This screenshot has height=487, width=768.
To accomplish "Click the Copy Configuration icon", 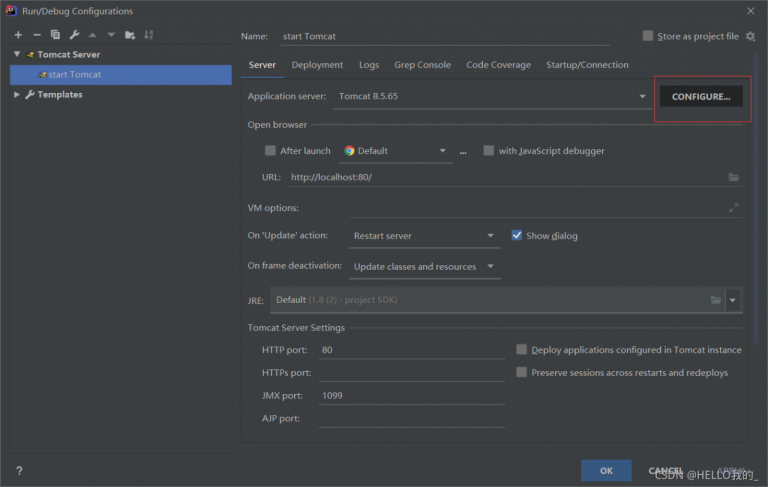I will pyautogui.click(x=55, y=35).
